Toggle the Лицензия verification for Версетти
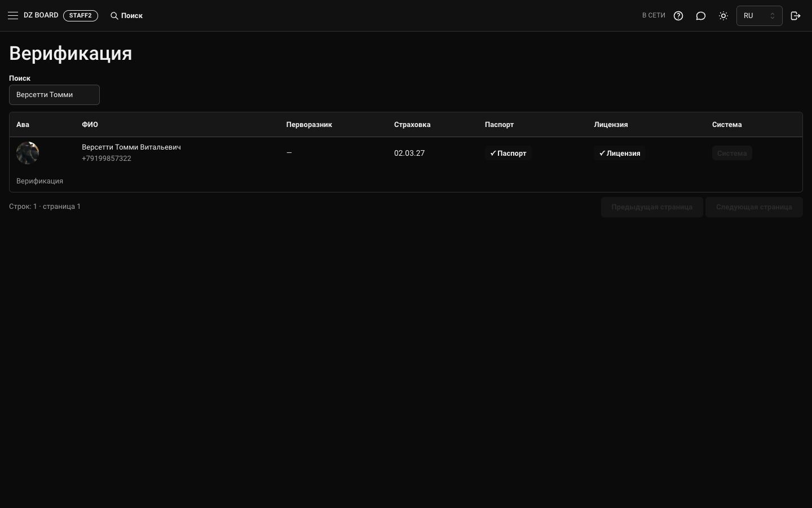 (x=619, y=153)
